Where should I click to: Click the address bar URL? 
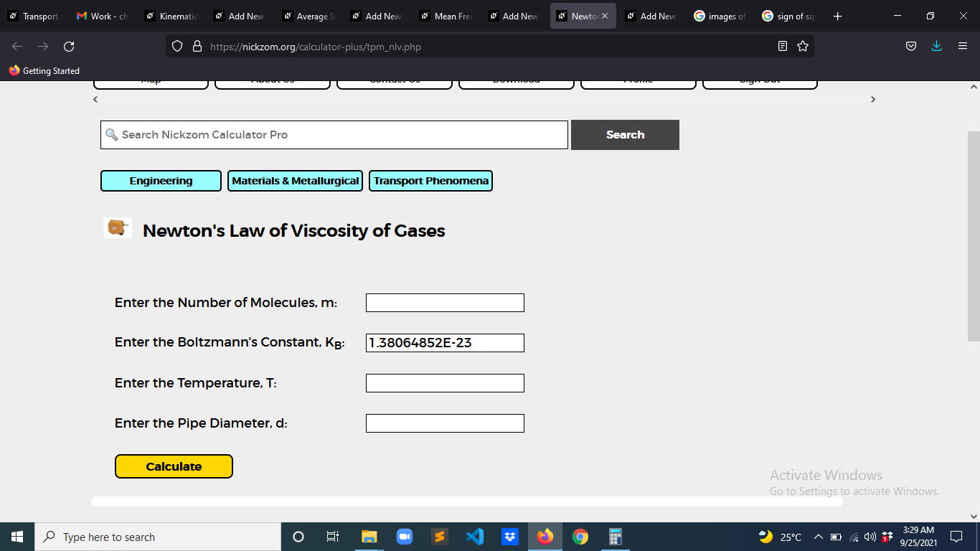coord(316,47)
